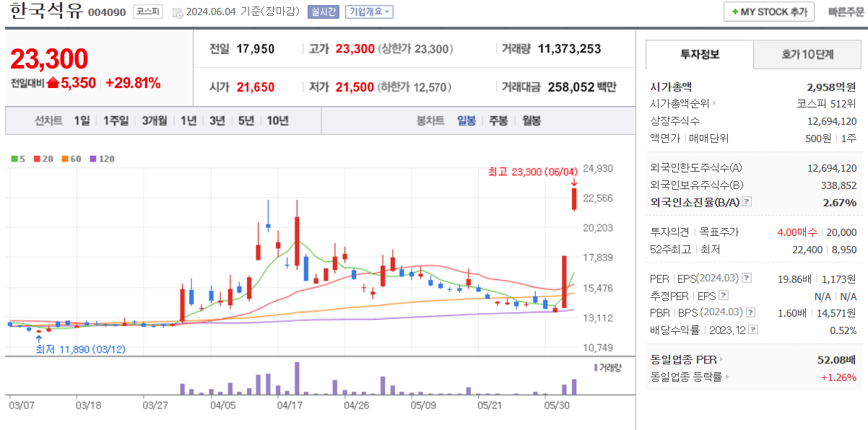
Task: Click the +29.81% change rate
Action: (133, 83)
